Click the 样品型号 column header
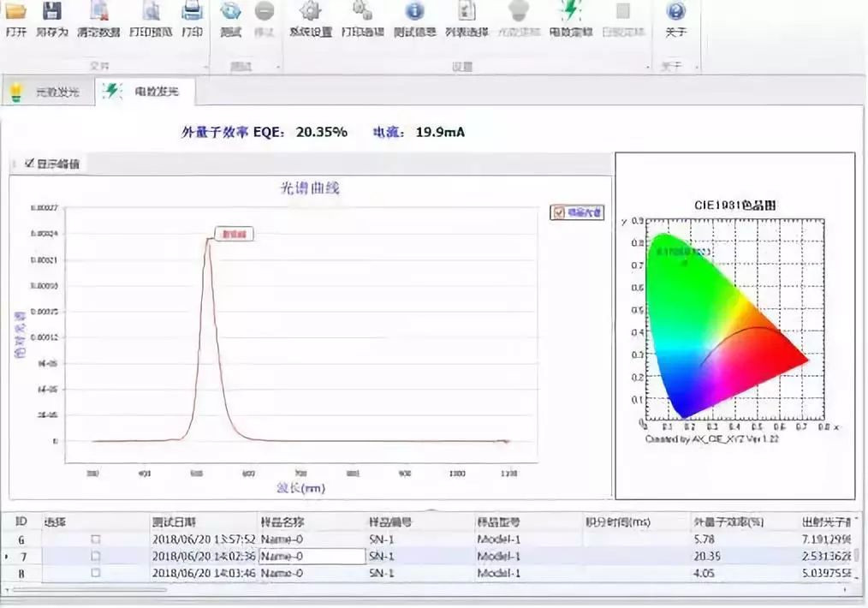The height and width of the screenshot is (608, 868). [x=529, y=522]
